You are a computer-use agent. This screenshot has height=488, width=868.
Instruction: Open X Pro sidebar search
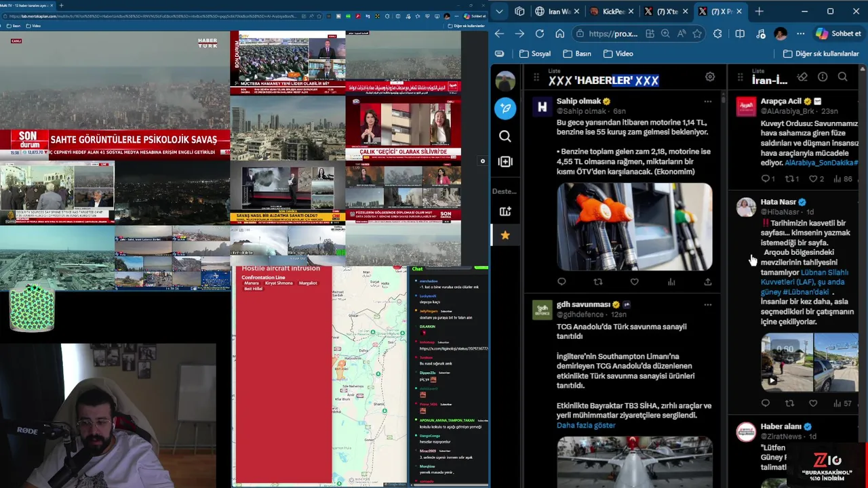pyautogui.click(x=505, y=136)
